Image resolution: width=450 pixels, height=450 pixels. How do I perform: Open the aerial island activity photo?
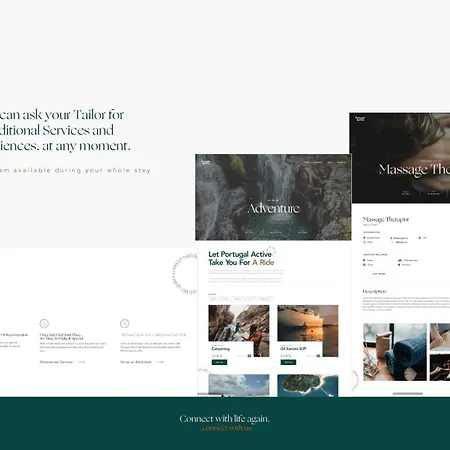308,385
